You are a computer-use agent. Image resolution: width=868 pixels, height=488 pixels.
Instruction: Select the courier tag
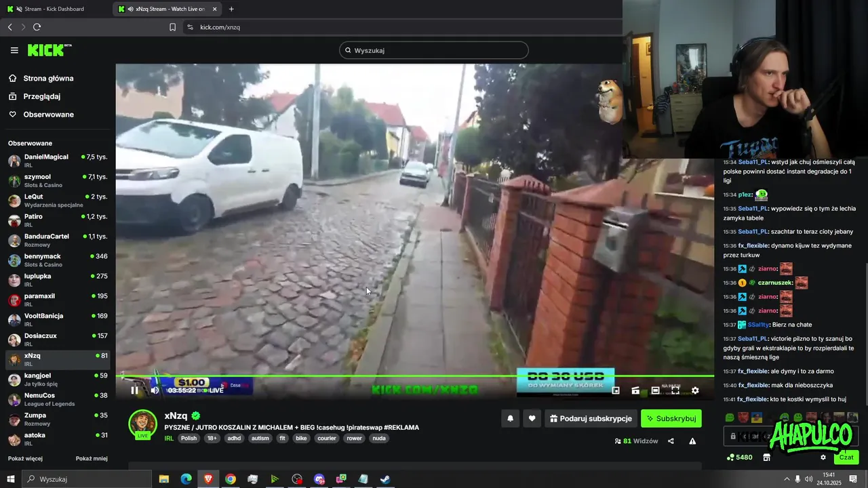(327, 439)
